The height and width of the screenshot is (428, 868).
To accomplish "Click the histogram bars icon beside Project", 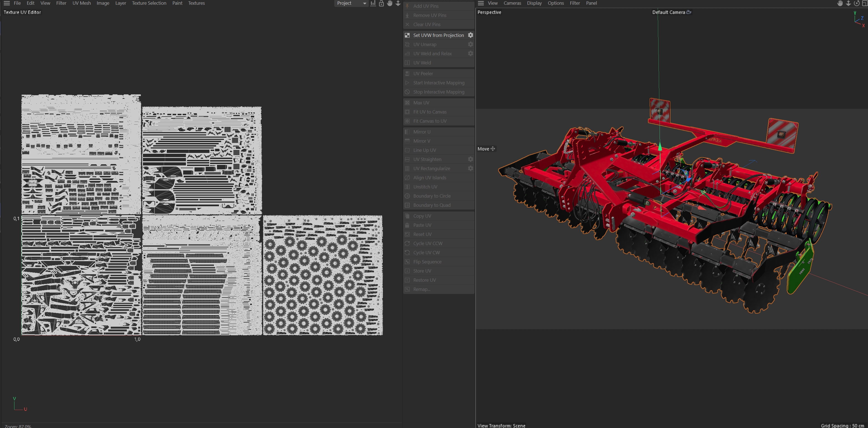I will (x=373, y=3).
